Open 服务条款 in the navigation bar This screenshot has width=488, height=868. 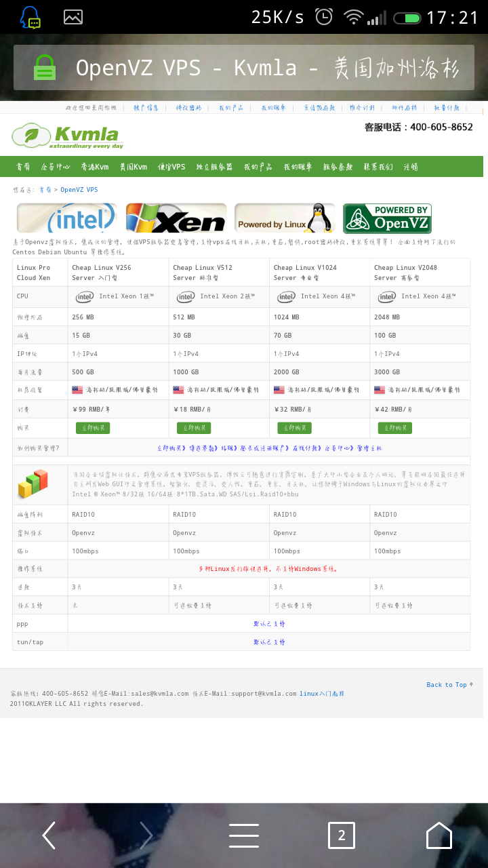(338, 167)
